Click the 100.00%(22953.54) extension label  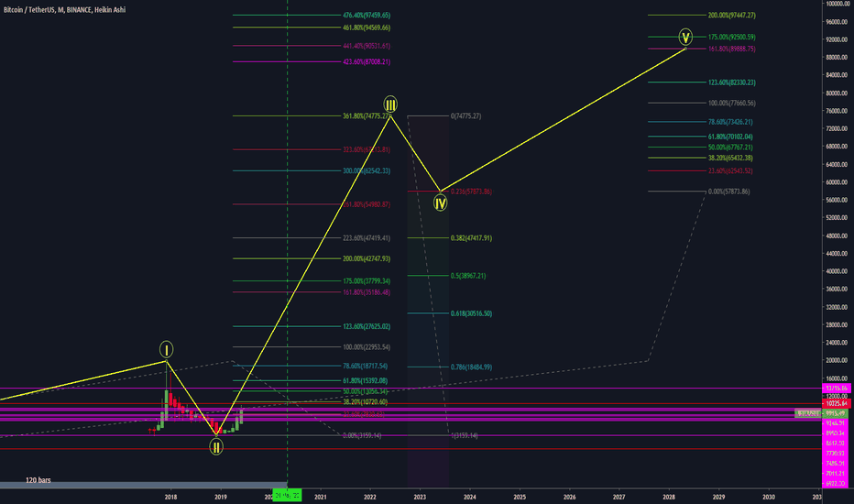367,347
